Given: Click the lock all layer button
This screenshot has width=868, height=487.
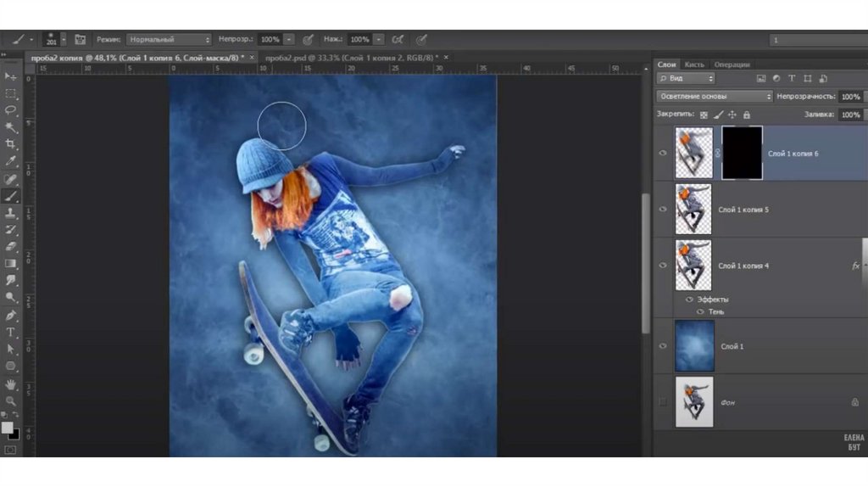Looking at the screenshot, I should (x=746, y=115).
